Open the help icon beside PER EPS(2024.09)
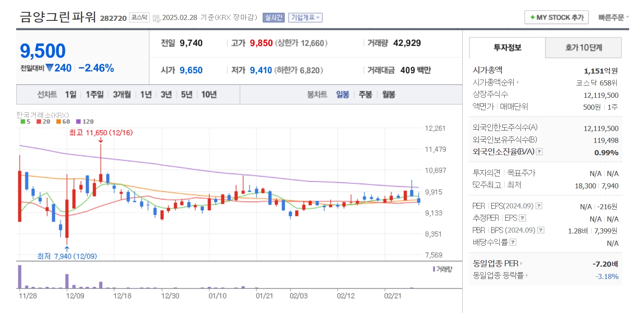 (x=539, y=206)
